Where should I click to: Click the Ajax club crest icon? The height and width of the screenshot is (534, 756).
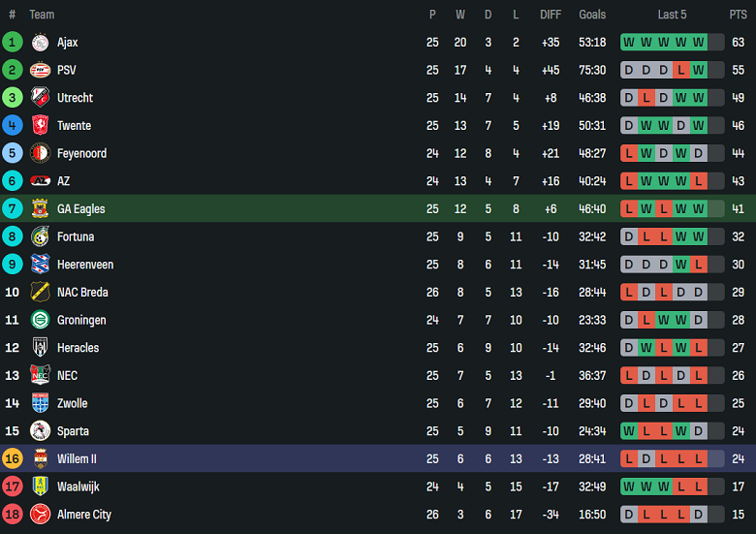(40, 43)
